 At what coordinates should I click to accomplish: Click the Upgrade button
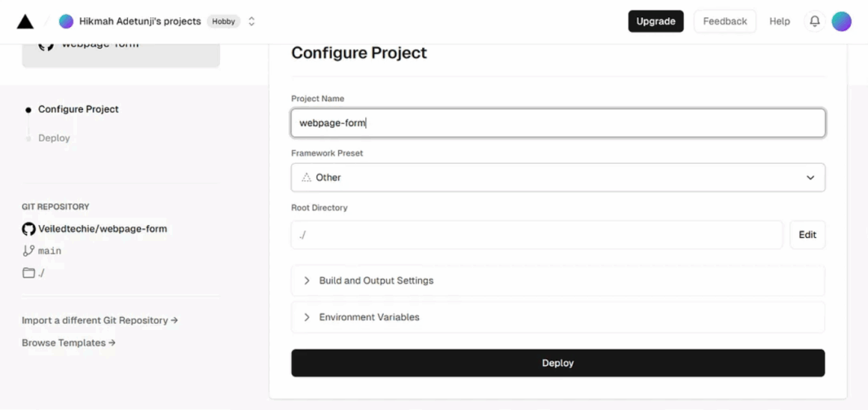(x=655, y=22)
